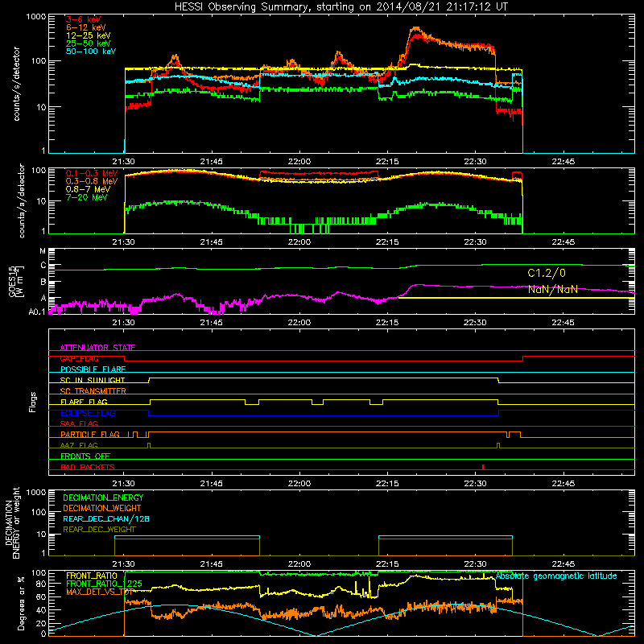The height and width of the screenshot is (644, 644).
Task: Select the NaN/NaN annotation in GOES panel
Action: tap(553, 289)
